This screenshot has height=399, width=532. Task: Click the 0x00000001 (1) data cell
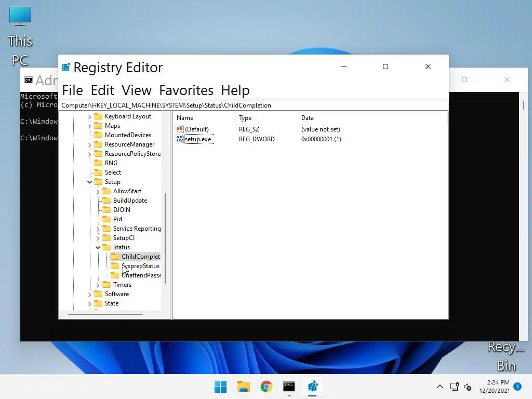point(321,139)
